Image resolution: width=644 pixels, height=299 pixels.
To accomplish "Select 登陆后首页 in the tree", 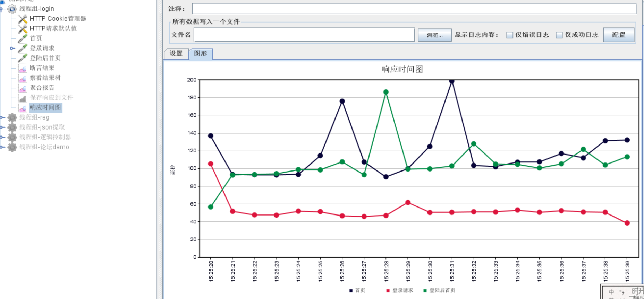I will click(45, 58).
